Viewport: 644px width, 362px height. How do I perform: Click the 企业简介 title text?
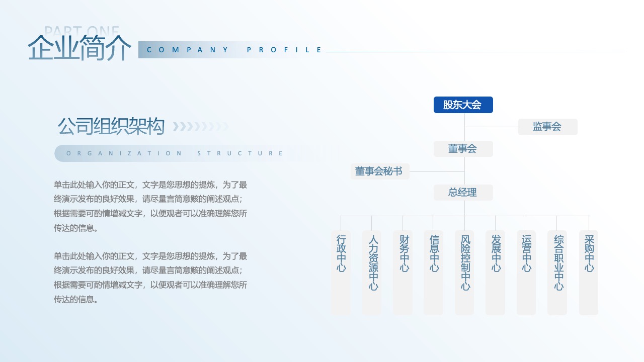tap(79, 48)
